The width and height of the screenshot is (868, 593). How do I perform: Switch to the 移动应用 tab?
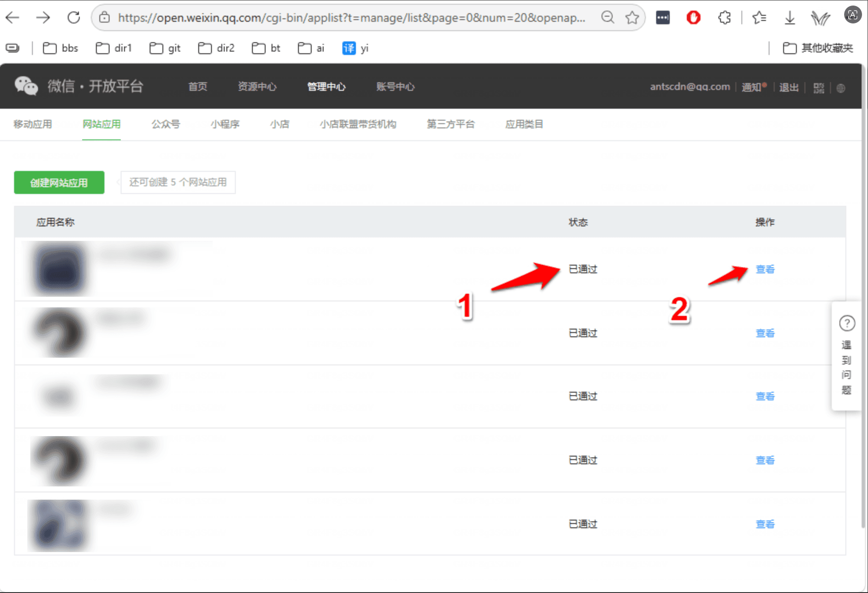32,124
